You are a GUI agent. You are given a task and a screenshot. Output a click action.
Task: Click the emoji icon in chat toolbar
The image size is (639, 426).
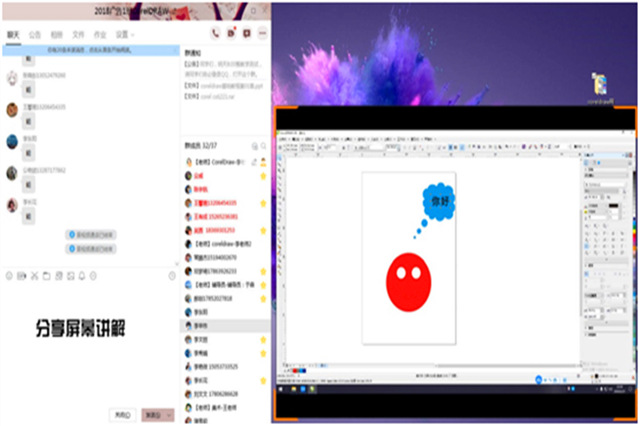9,275
